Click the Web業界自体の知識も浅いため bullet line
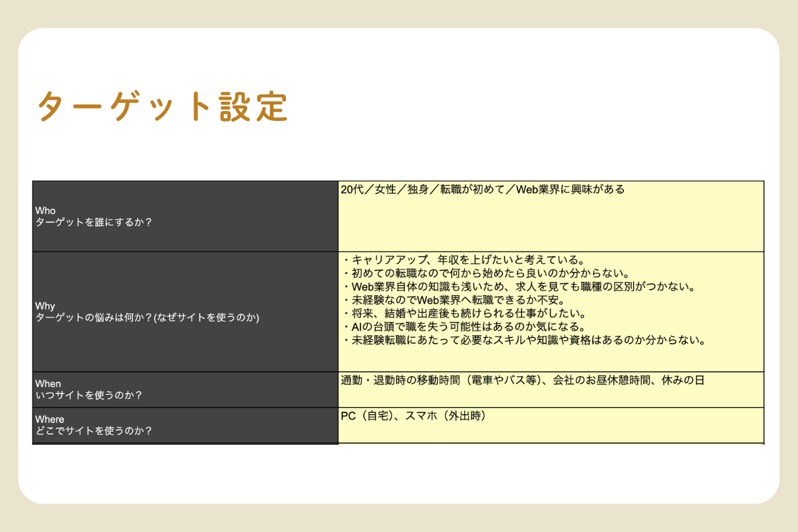Image resolution: width=798 pixels, height=532 pixels. [x=518, y=287]
